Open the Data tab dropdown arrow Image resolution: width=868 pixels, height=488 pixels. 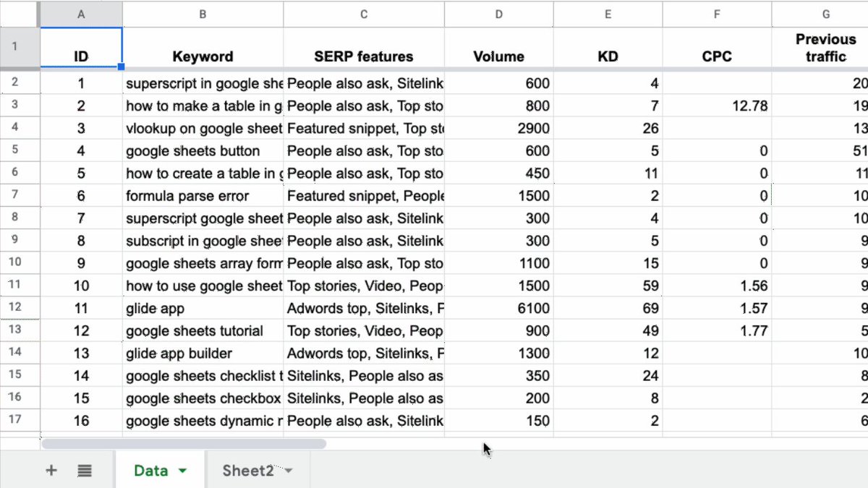pyautogui.click(x=182, y=471)
